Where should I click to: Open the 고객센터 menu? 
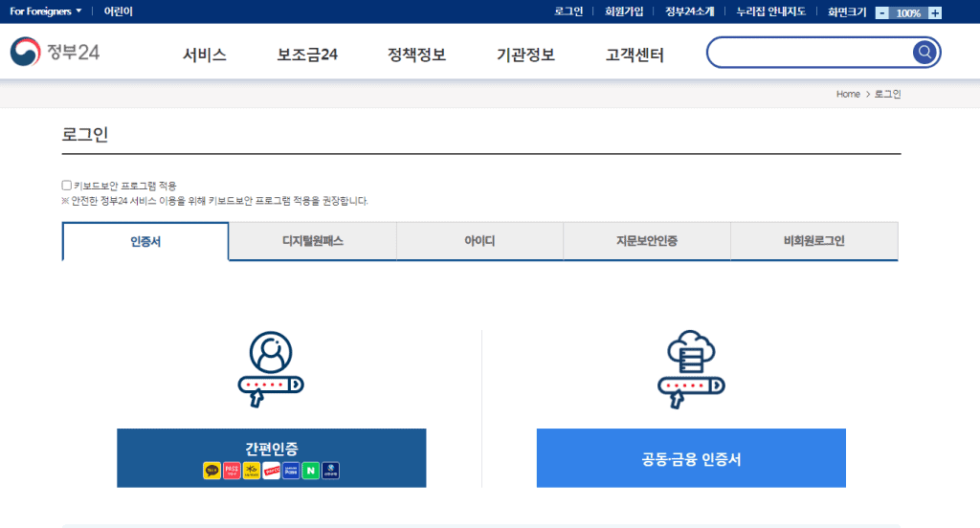tap(635, 55)
